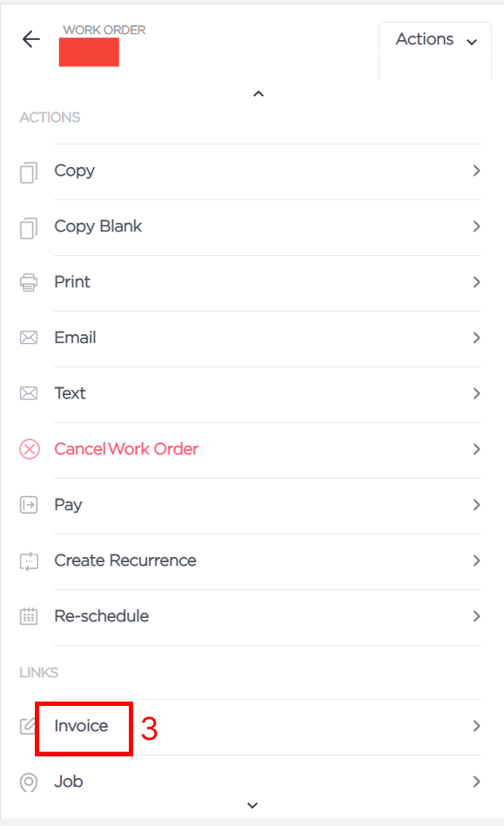Click the Re-schedule calendar icon
The width and height of the screenshot is (504, 826).
[x=29, y=616]
